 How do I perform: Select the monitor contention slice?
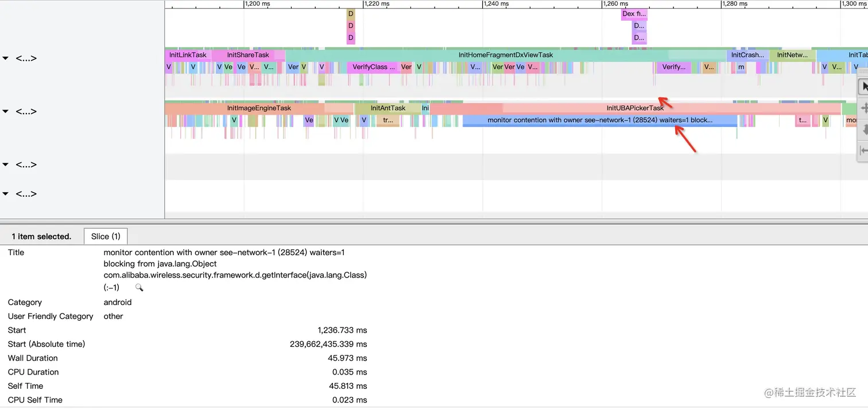[600, 120]
